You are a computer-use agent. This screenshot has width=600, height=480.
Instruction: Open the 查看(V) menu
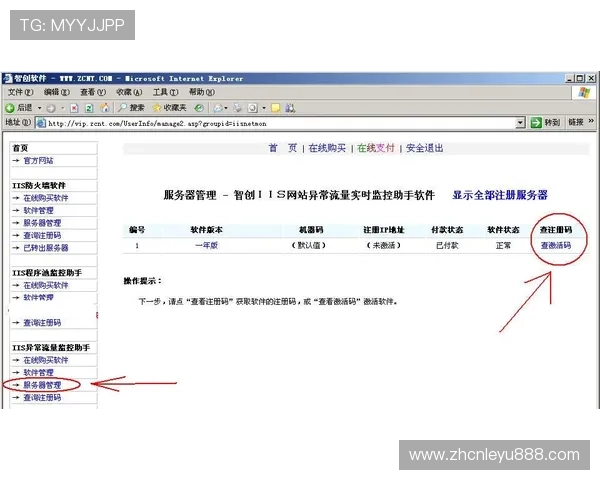point(93,92)
